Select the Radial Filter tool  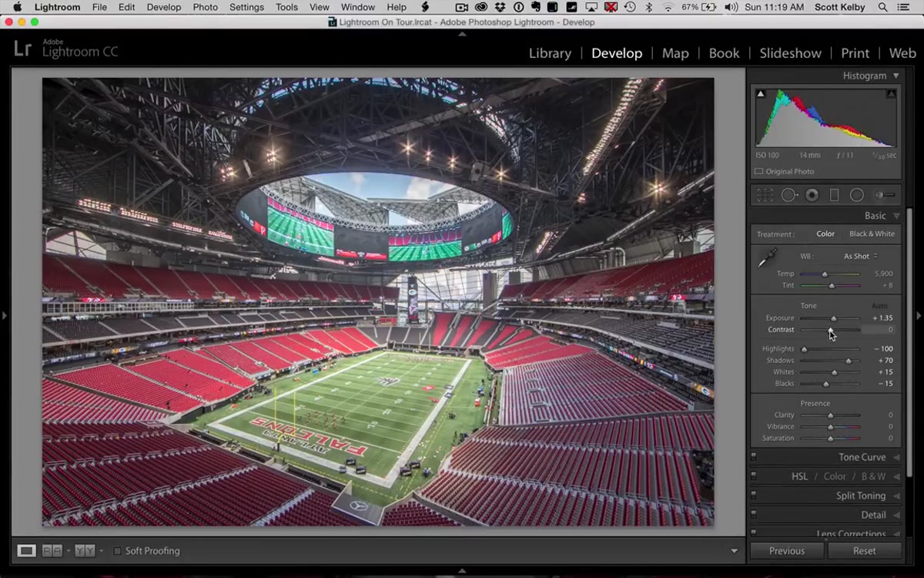click(x=856, y=195)
